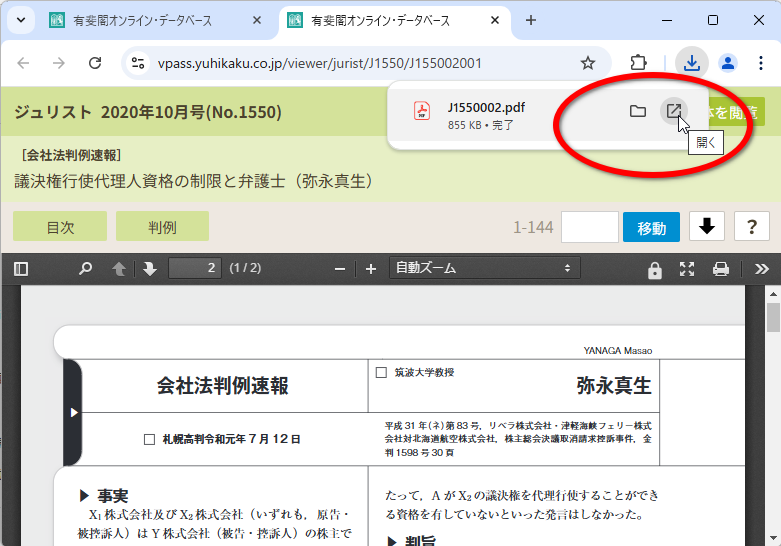Open a new browser tab
This screenshot has height=546, width=781.
tap(531, 20)
